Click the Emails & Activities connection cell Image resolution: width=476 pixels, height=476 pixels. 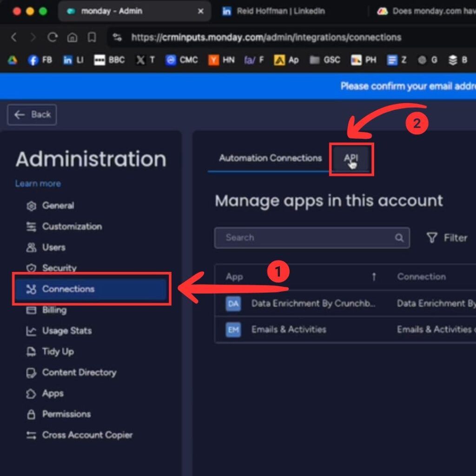pyautogui.click(x=436, y=330)
